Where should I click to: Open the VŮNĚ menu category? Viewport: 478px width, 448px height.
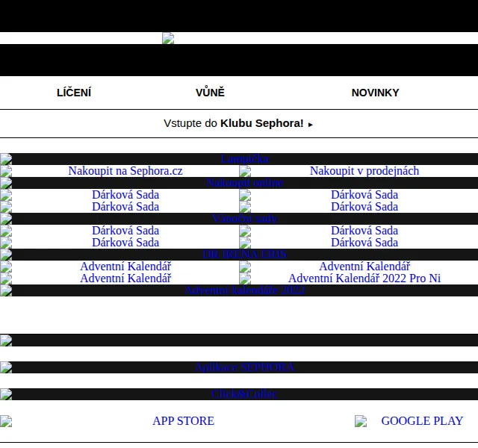point(210,93)
